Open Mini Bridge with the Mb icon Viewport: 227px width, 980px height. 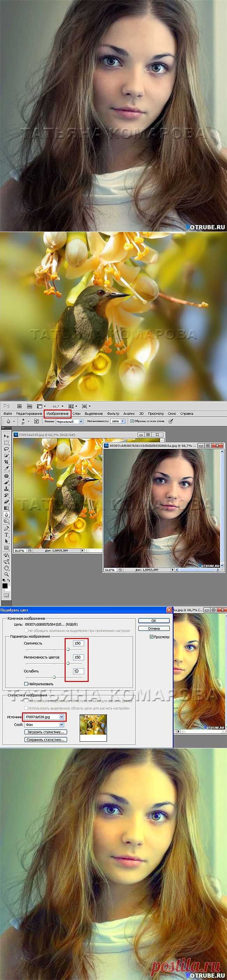[x=29, y=406]
